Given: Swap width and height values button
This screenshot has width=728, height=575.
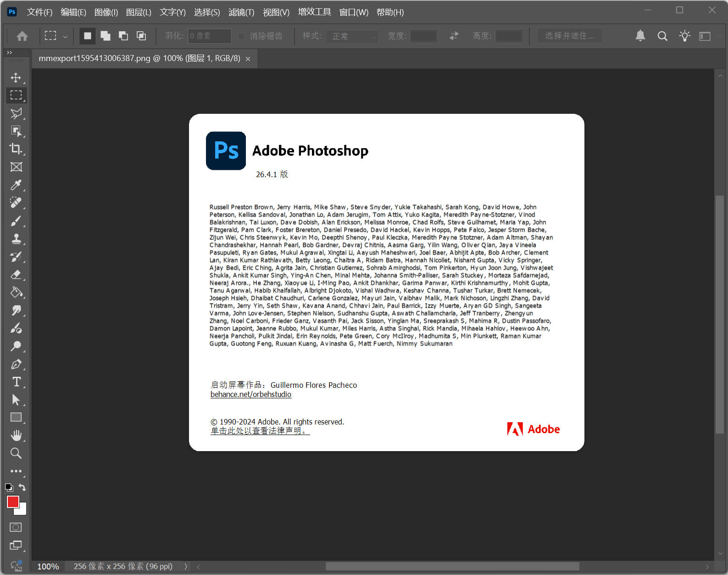Looking at the screenshot, I should 454,36.
